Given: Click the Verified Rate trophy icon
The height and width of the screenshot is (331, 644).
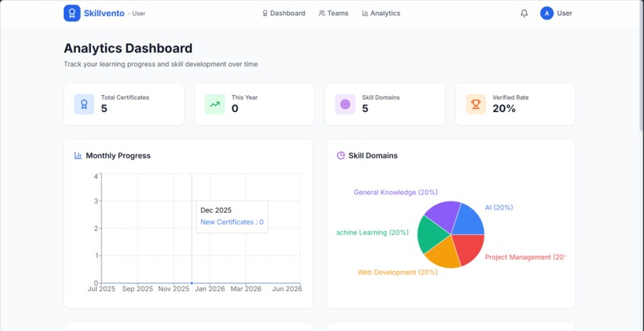Looking at the screenshot, I should (475, 104).
